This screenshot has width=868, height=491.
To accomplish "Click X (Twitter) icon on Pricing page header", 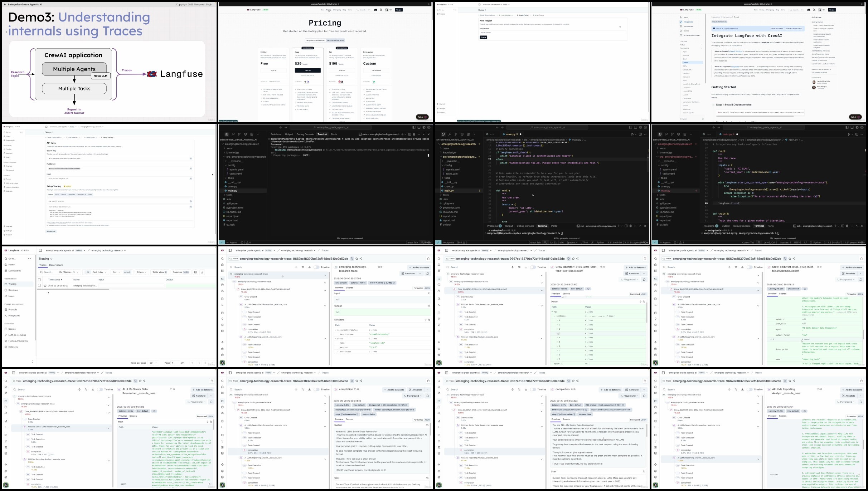I will [x=381, y=10].
